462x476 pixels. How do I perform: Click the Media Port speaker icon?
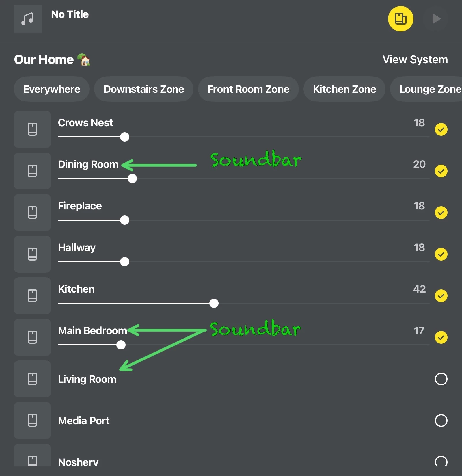32,421
